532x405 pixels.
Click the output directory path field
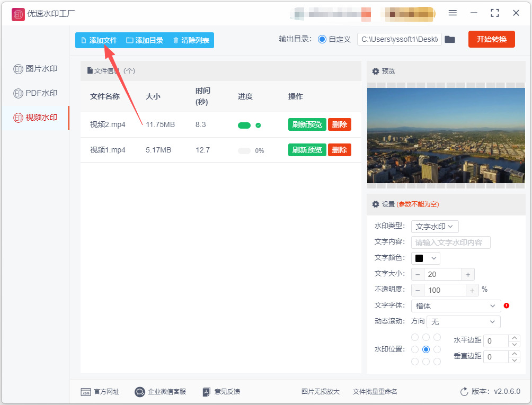click(400, 39)
